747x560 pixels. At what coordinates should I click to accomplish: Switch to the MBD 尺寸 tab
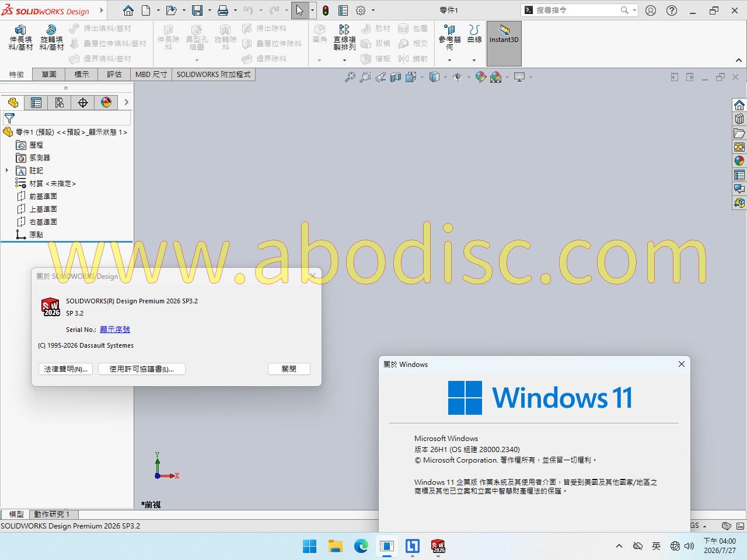pos(151,75)
